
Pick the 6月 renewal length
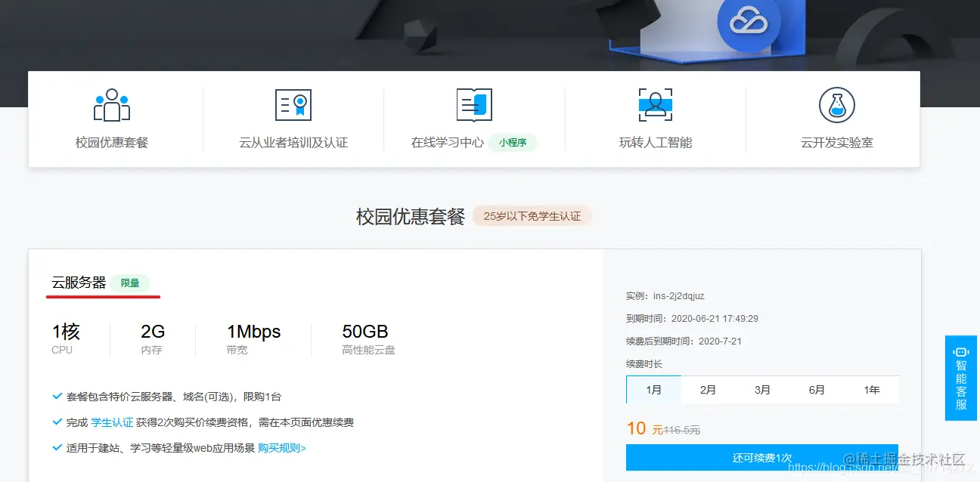(817, 390)
